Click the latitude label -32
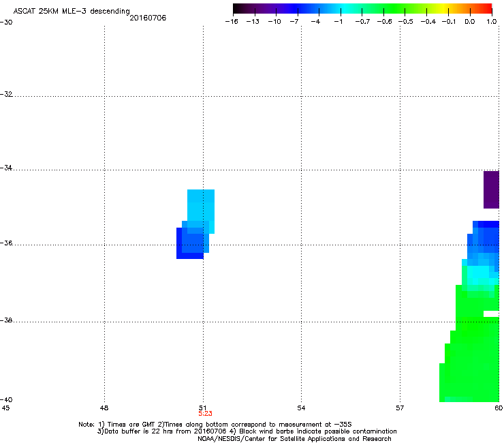This screenshot has height=443, width=504. click(5, 94)
